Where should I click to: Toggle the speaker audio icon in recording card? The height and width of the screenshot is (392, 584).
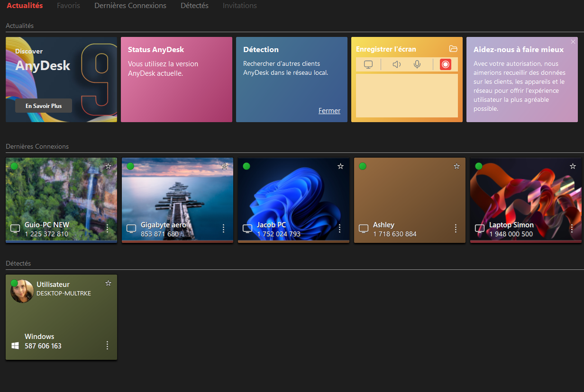397,64
